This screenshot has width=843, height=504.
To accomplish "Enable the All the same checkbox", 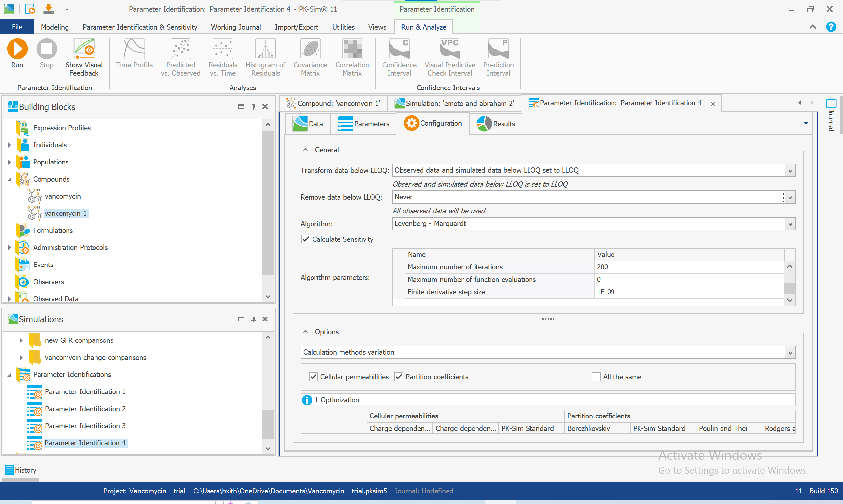I will [597, 377].
